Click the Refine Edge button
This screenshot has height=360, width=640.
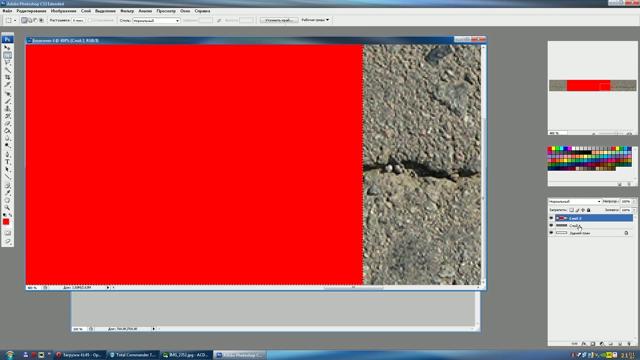279,20
